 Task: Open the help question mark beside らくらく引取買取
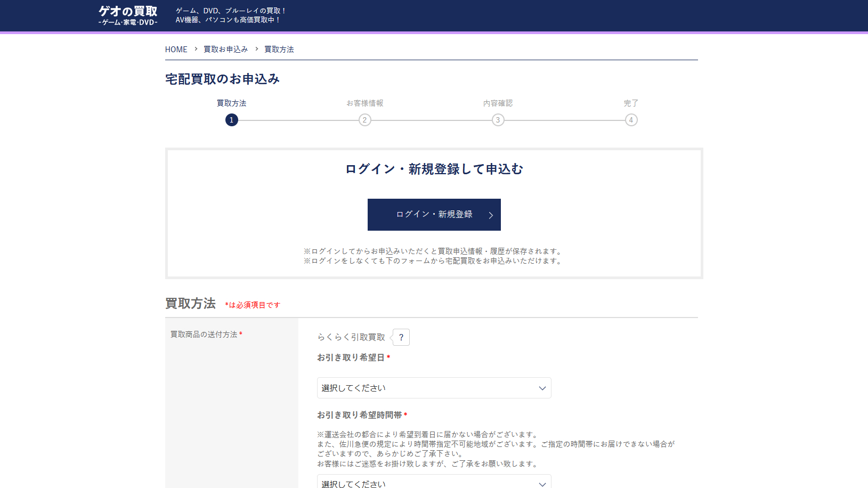click(x=401, y=337)
